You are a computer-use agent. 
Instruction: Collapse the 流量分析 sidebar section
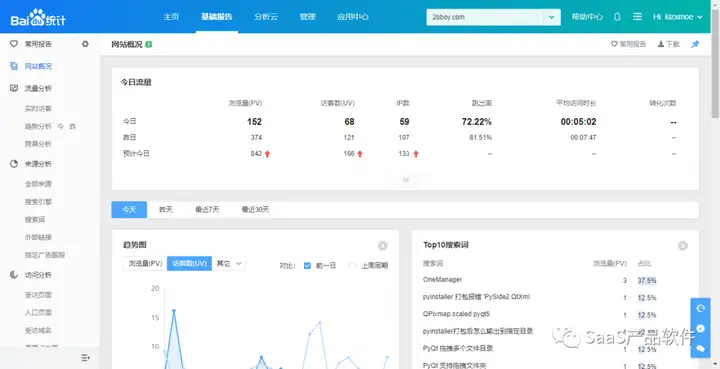38,88
